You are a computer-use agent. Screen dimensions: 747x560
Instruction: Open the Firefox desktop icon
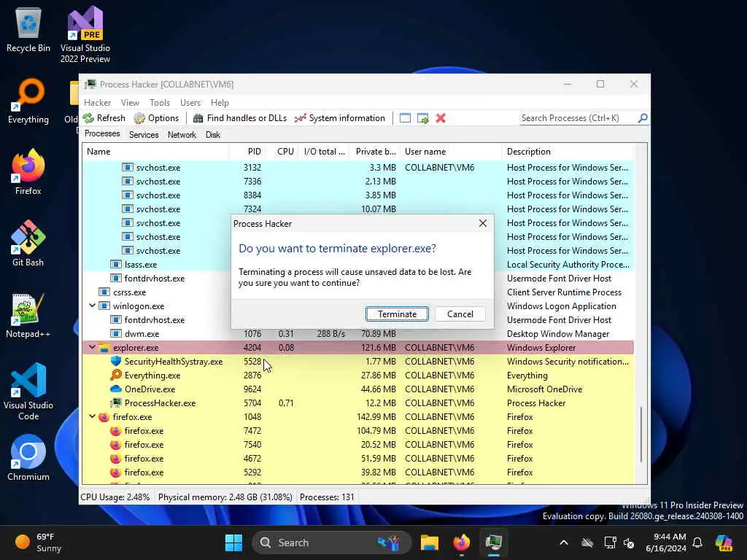28,172
